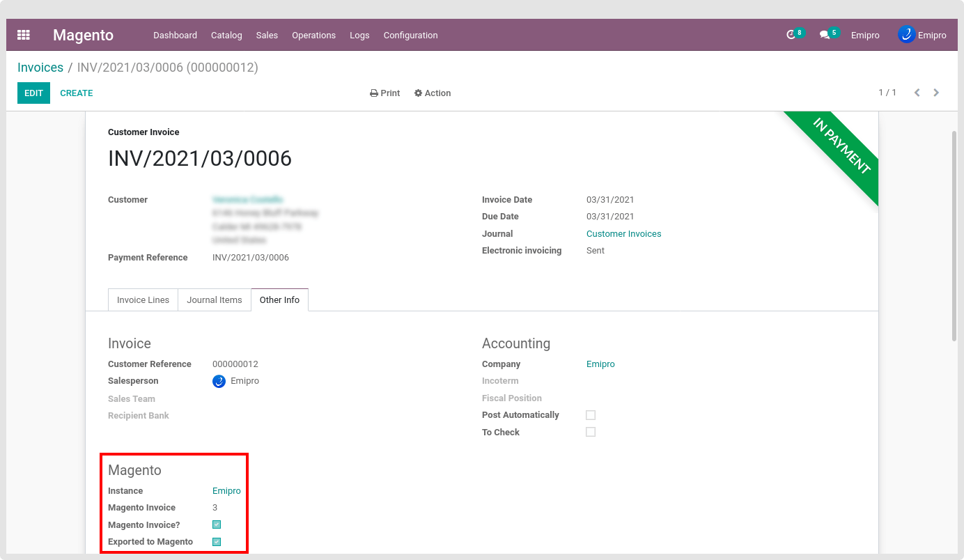964x560 pixels.
Task: Select the Other Info tab
Action: tap(279, 300)
